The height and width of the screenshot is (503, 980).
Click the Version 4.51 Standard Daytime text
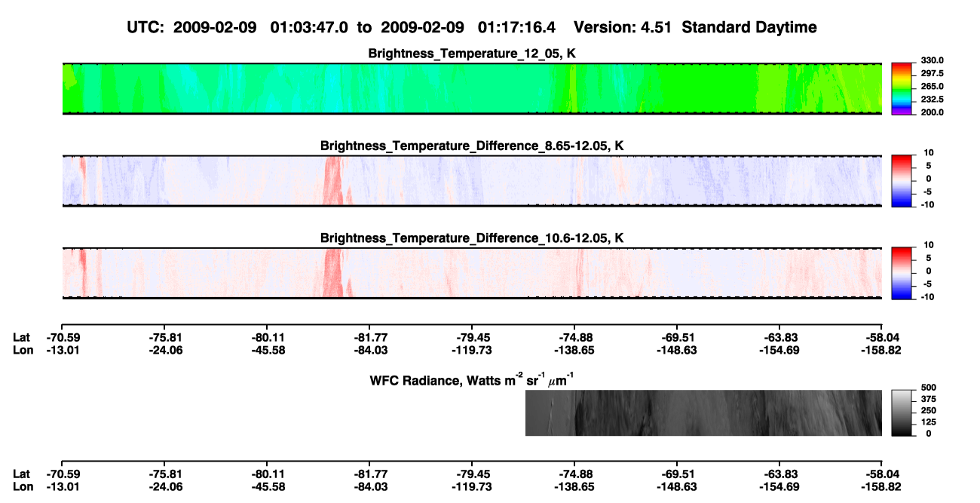[x=695, y=28]
